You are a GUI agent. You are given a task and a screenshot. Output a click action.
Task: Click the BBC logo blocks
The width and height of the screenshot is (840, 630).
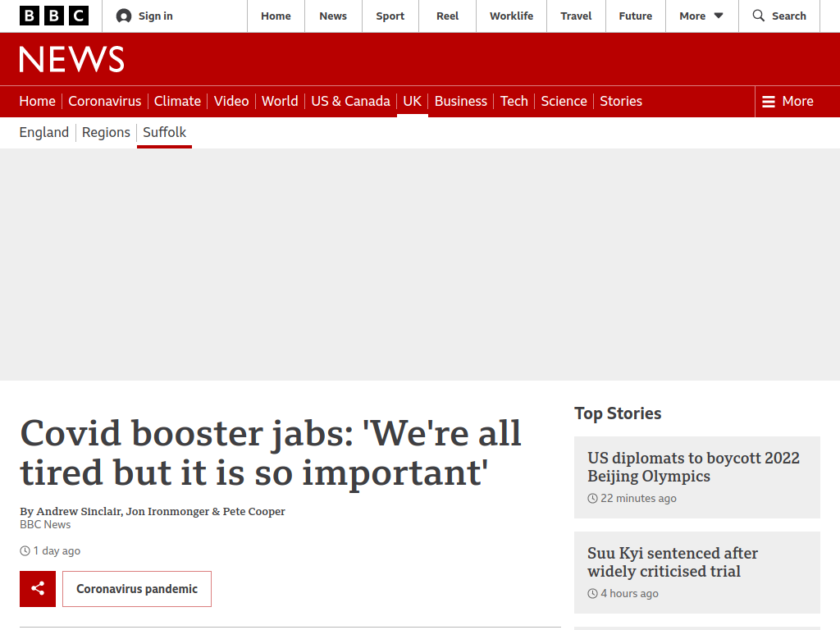pos(54,16)
